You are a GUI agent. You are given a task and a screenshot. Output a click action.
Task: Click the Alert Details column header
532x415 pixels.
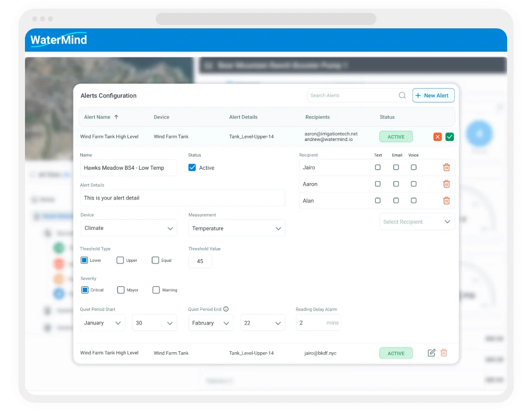[243, 117]
